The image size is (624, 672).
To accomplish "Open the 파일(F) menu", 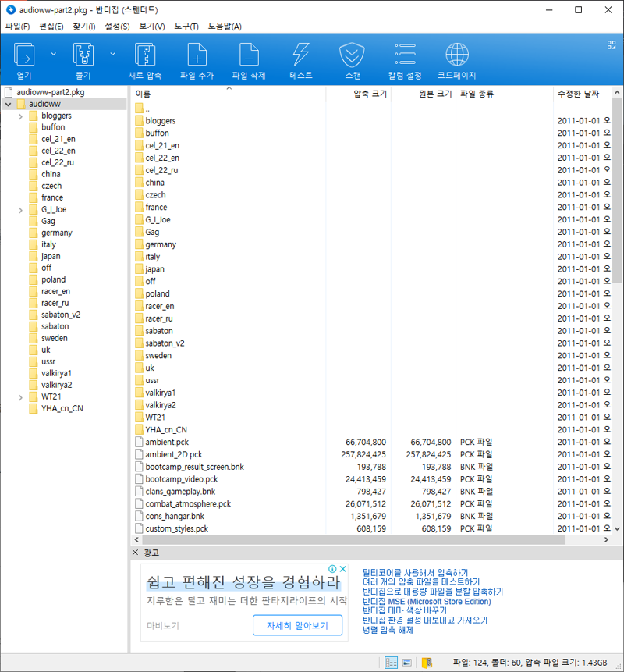I will (17, 27).
